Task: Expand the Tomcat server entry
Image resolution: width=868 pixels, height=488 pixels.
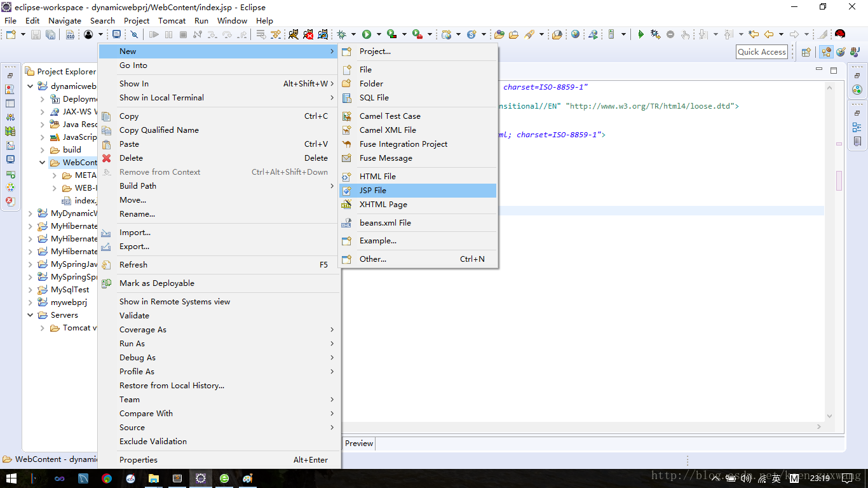Action: (43, 328)
